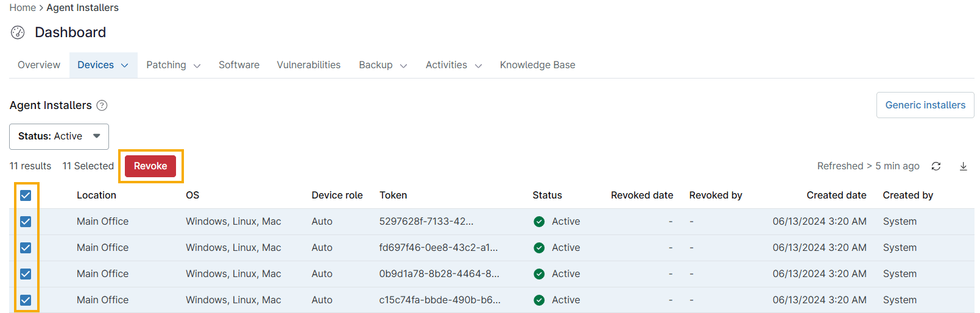Click green Active status icon for token fd697f46
The image size is (980, 313).
[539, 248]
